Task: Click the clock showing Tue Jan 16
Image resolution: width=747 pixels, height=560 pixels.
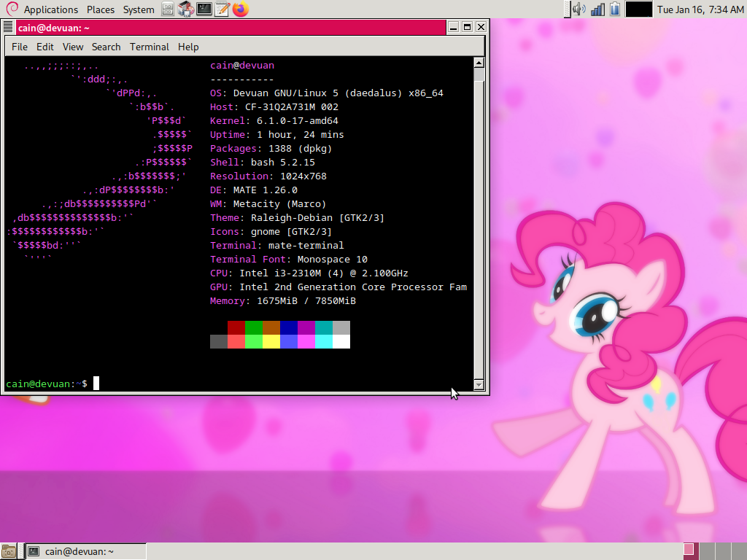Action: pos(700,9)
